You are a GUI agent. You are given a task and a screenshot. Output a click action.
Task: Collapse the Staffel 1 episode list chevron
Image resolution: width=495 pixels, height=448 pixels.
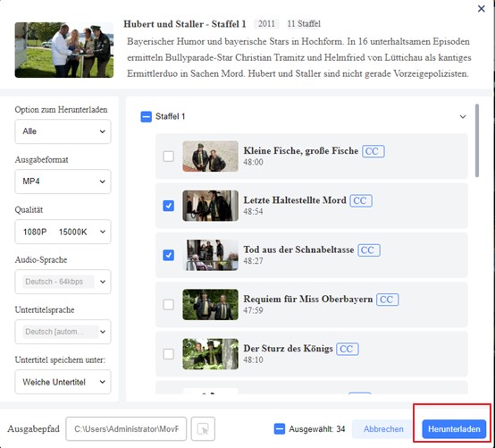coord(463,116)
